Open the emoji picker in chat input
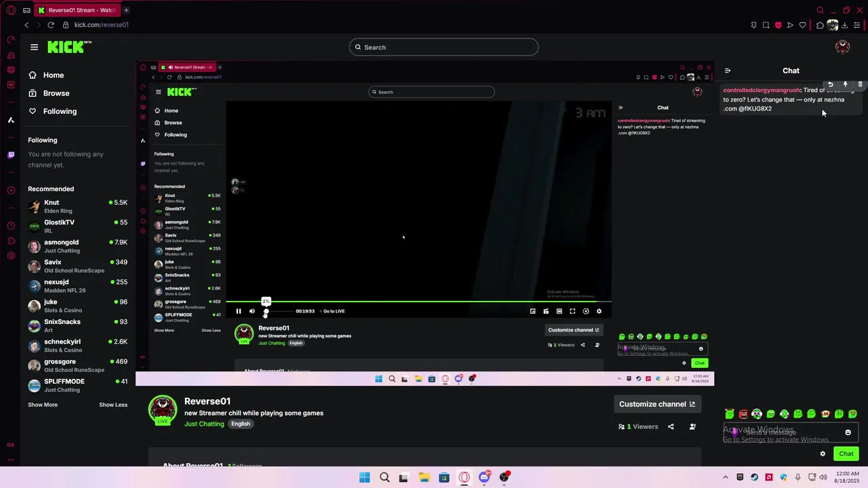 pyautogui.click(x=848, y=432)
